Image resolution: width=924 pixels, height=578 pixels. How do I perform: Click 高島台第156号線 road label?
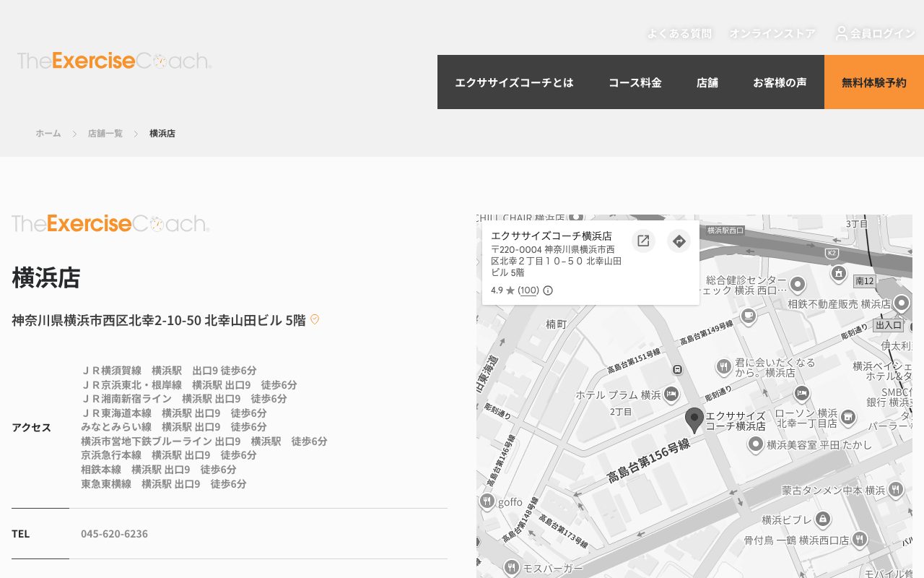click(x=648, y=460)
